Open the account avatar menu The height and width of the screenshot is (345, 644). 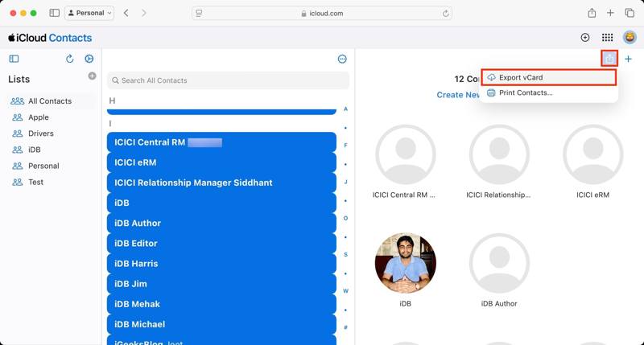[630, 38]
